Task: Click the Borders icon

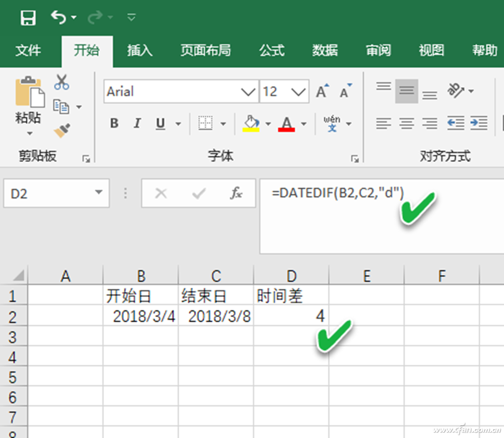Action: (x=206, y=123)
